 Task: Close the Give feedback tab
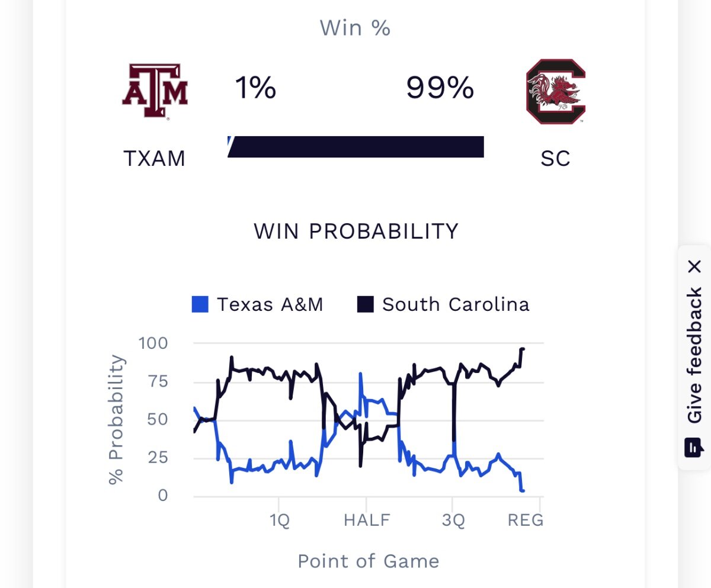694,266
